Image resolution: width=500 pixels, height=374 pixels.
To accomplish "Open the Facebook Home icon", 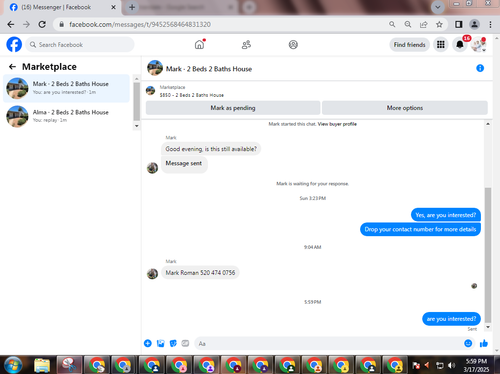I will (x=199, y=44).
